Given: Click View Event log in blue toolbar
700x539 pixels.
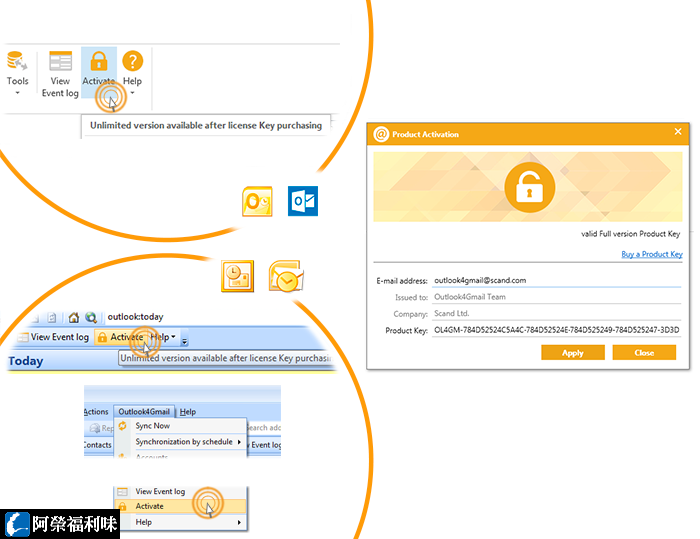Looking at the screenshot, I should coord(54,337).
